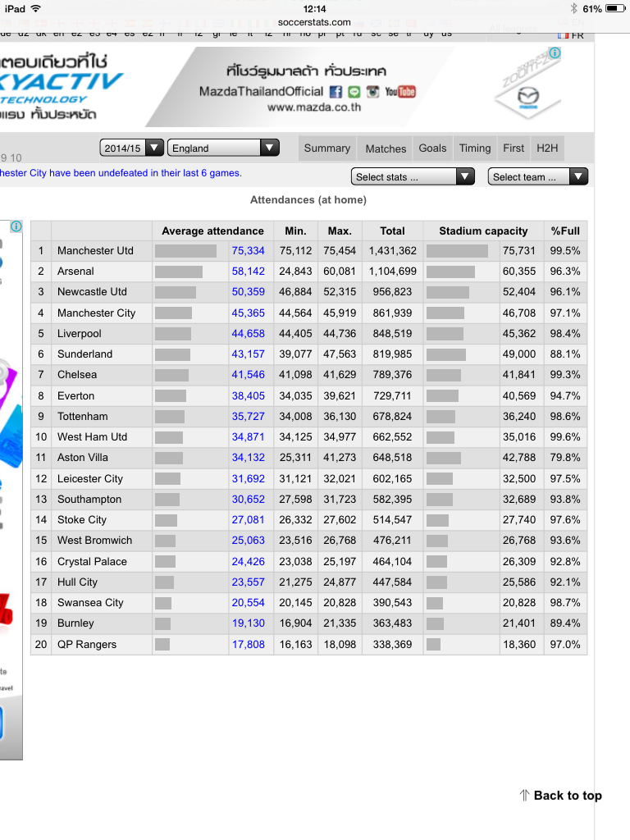This screenshot has height=840, width=630.
Task: Click Aston Villa attendance 34,132
Action: 248,458
